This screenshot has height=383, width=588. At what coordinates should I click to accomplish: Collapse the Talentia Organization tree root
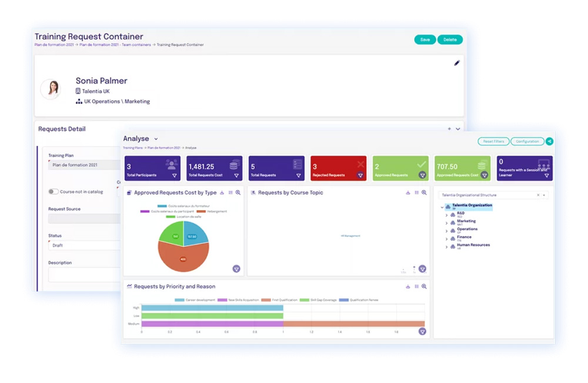(x=442, y=207)
